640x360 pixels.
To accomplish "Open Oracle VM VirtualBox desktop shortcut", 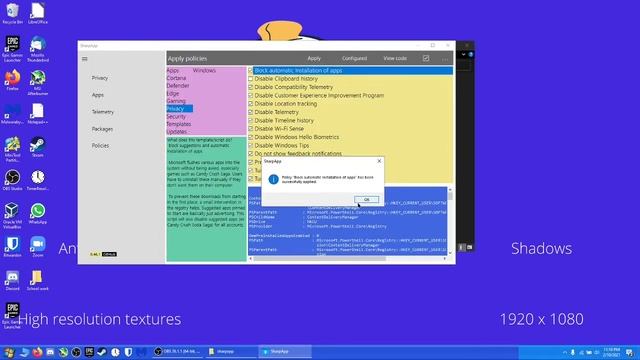I will tap(12, 216).
